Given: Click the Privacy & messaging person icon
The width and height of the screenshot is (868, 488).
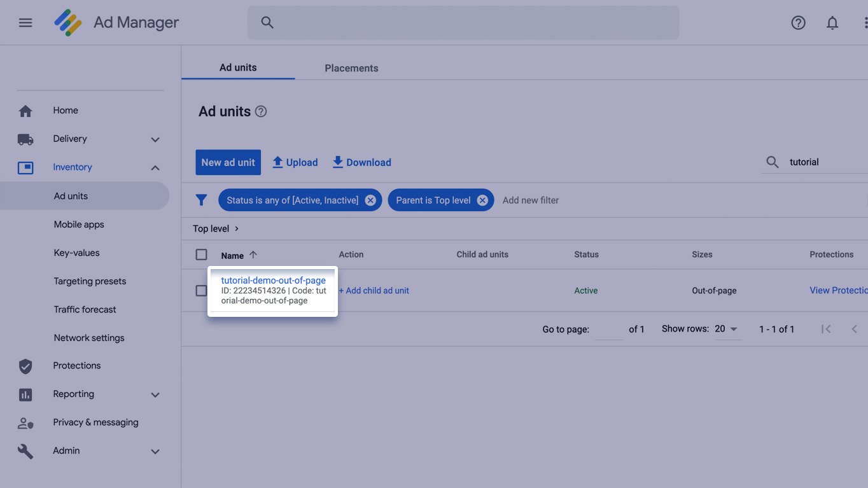Looking at the screenshot, I should 25,422.
